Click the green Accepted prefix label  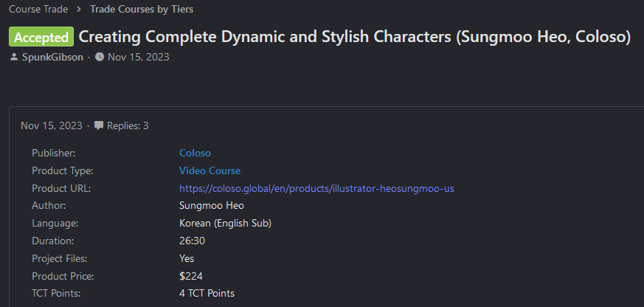[x=41, y=37]
